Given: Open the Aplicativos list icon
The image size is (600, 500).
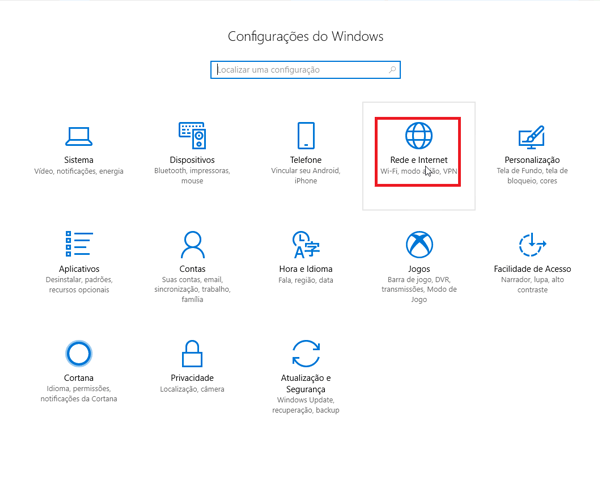Looking at the screenshot, I should click(x=79, y=244).
